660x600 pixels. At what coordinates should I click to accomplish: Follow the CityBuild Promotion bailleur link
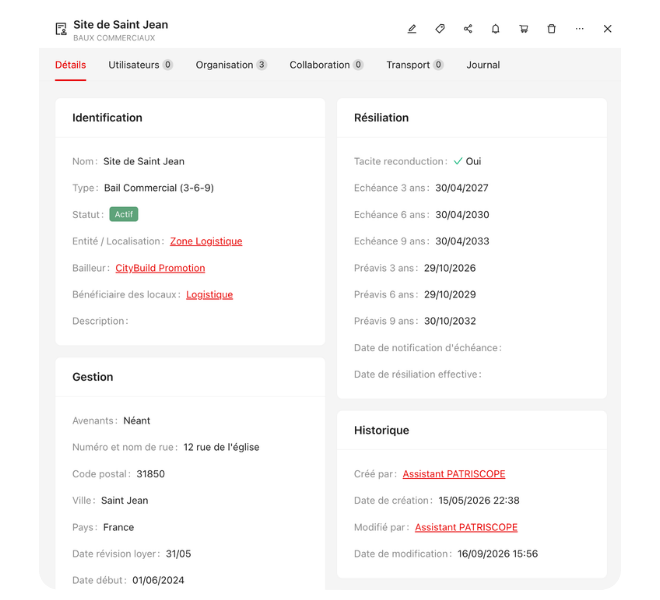click(160, 268)
